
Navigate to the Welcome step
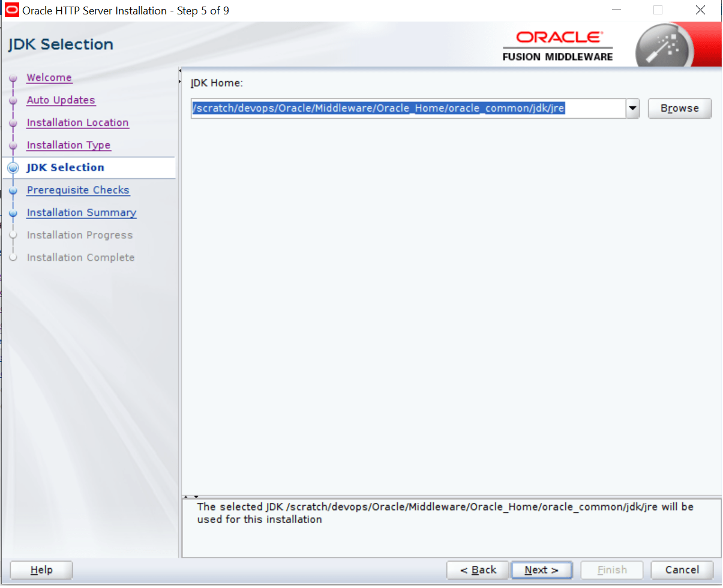(49, 77)
